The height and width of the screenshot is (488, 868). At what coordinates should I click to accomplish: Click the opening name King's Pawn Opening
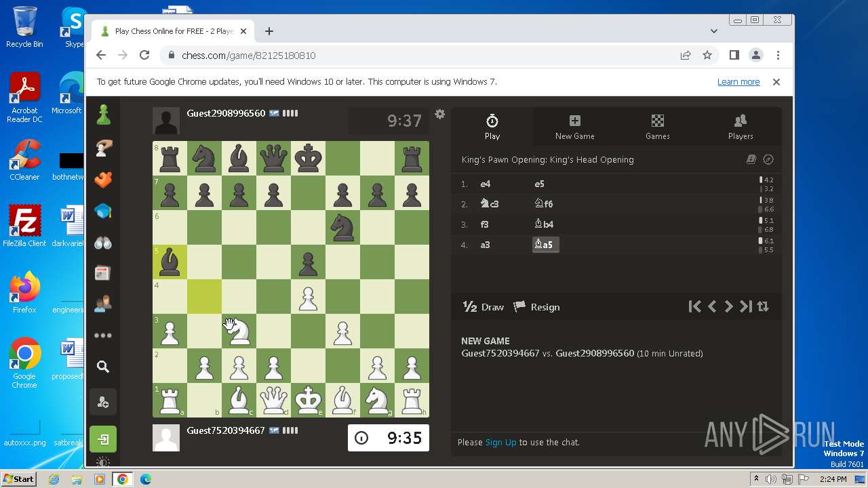(547, 160)
